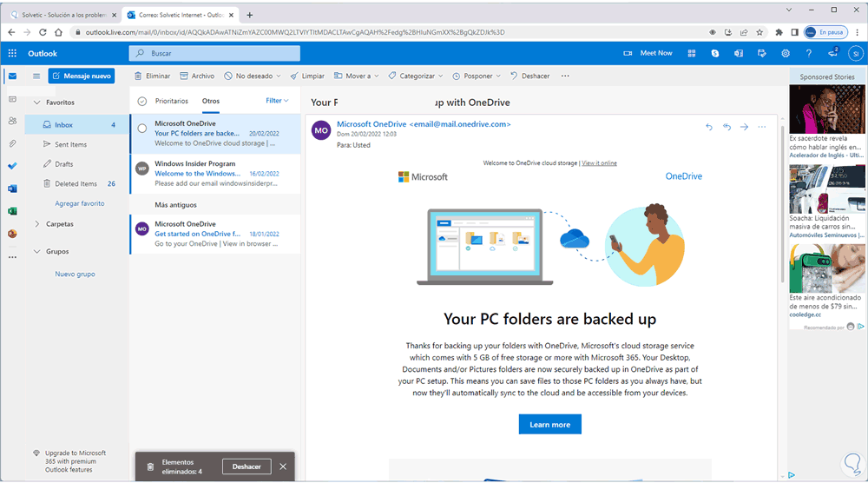The height and width of the screenshot is (483, 868).
Task: Click Eliminar in the toolbar
Action: 152,76
